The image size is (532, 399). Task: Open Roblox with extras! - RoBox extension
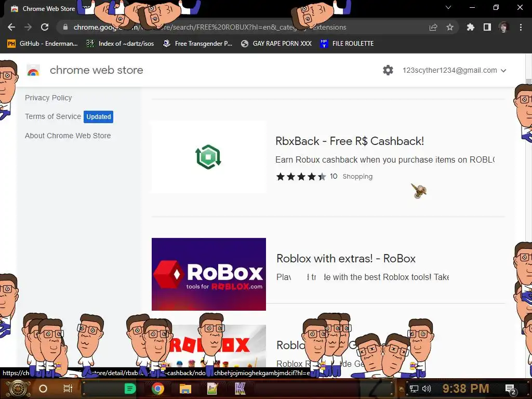(x=346, y=259)
